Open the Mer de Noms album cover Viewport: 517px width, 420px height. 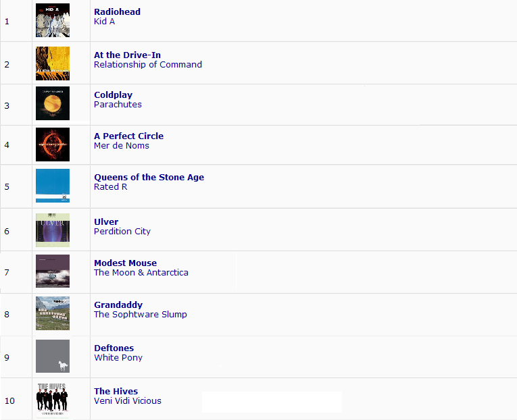coord(53,145)
